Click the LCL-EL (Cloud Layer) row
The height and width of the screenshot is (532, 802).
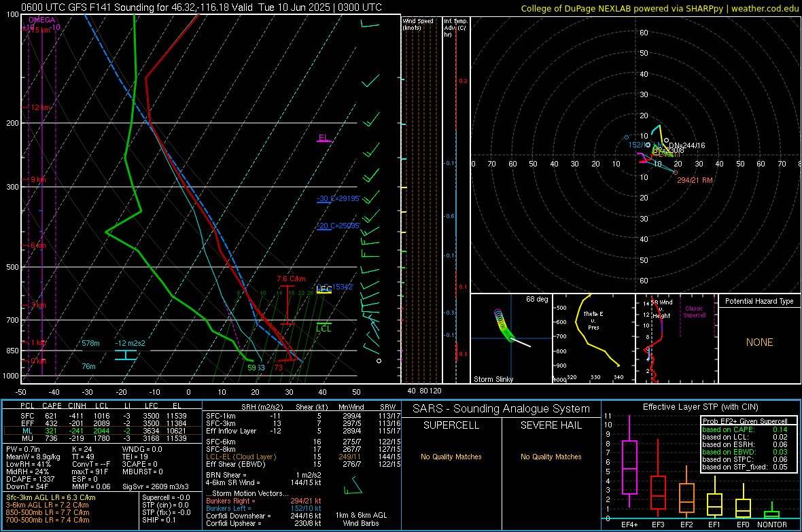click(303, 457)
